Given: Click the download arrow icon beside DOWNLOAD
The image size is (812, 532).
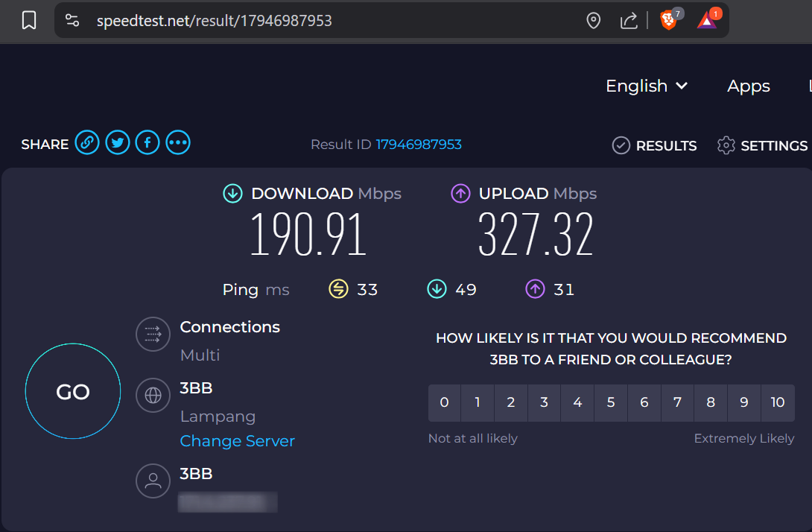Looking at the screenshot, I should pos(232,194).
